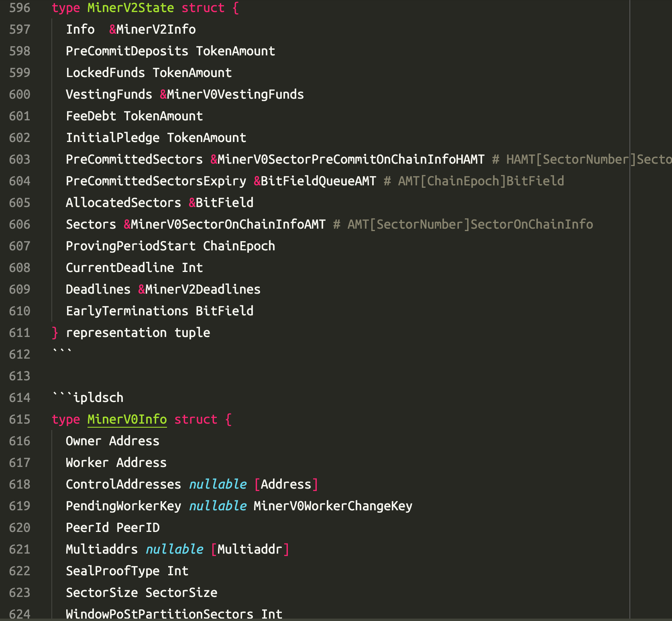Click line number 615 in the gutter
Screen dimensions: 672x621
(20, 419)
